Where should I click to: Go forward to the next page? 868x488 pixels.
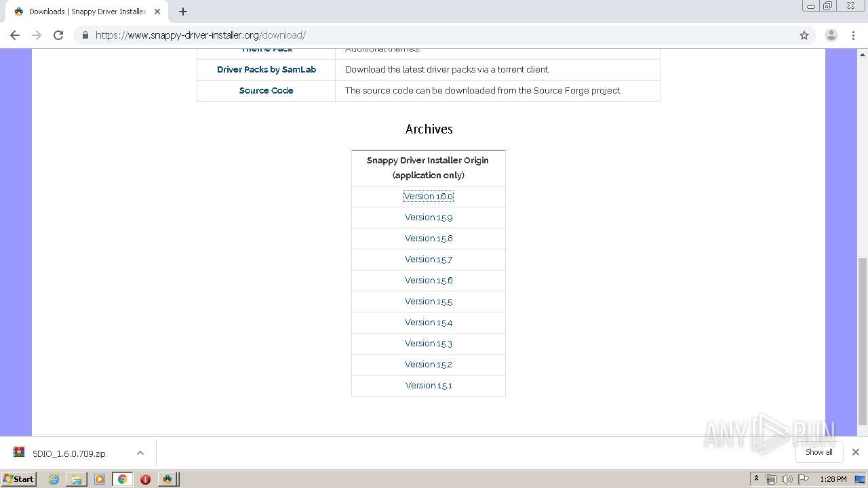[37, 35]
